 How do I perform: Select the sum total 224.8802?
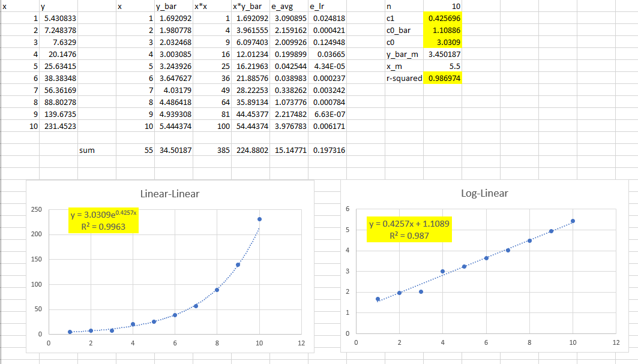click(251, 150)
